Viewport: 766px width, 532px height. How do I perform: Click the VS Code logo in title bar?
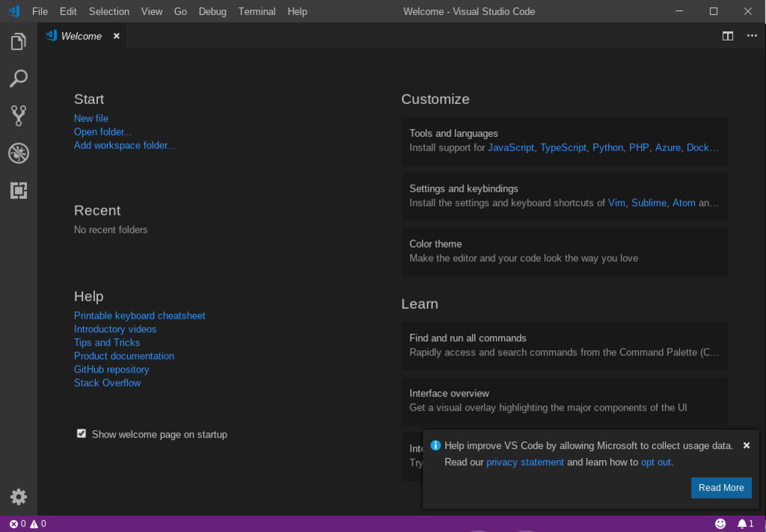click(x=13, y=11)
